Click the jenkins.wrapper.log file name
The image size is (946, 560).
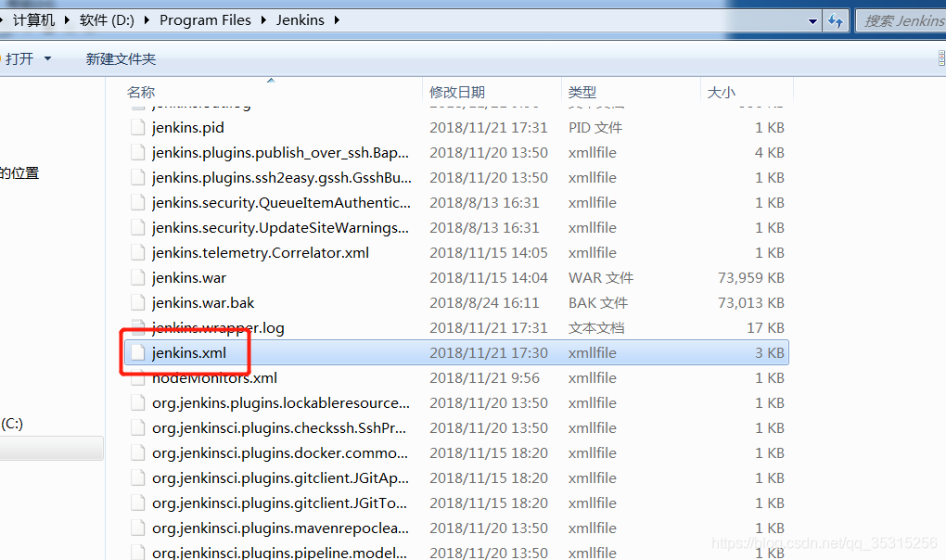(218, 328)
